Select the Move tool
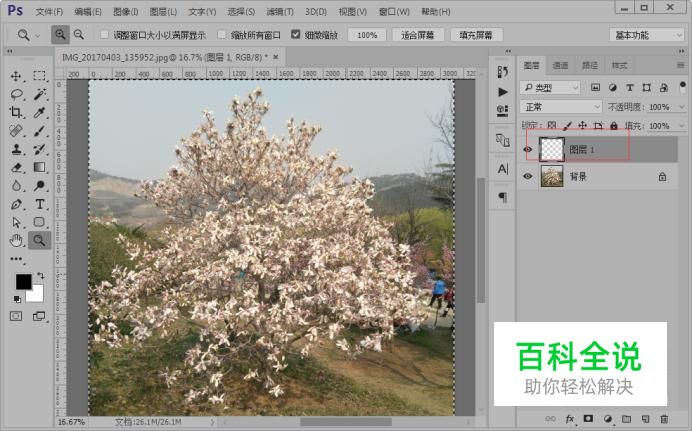The width and height of the screenshot is (692, 431). [x=16, y=76]
